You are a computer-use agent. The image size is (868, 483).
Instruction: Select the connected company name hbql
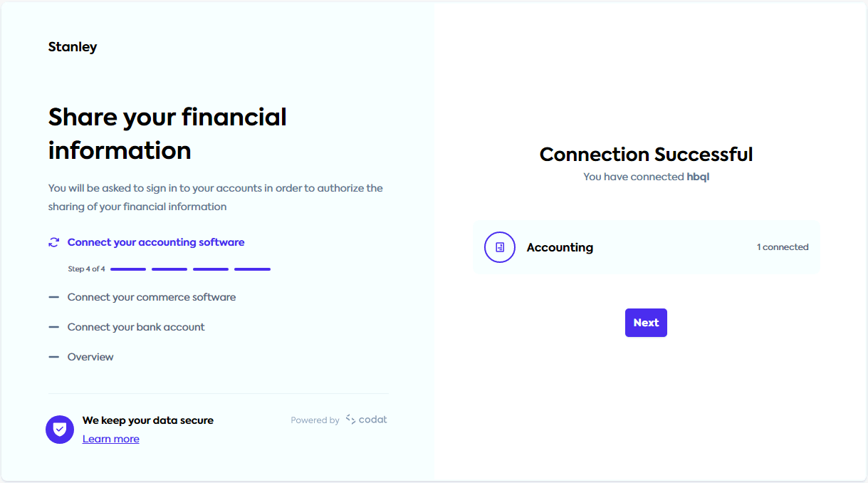(x=697, y=176)
